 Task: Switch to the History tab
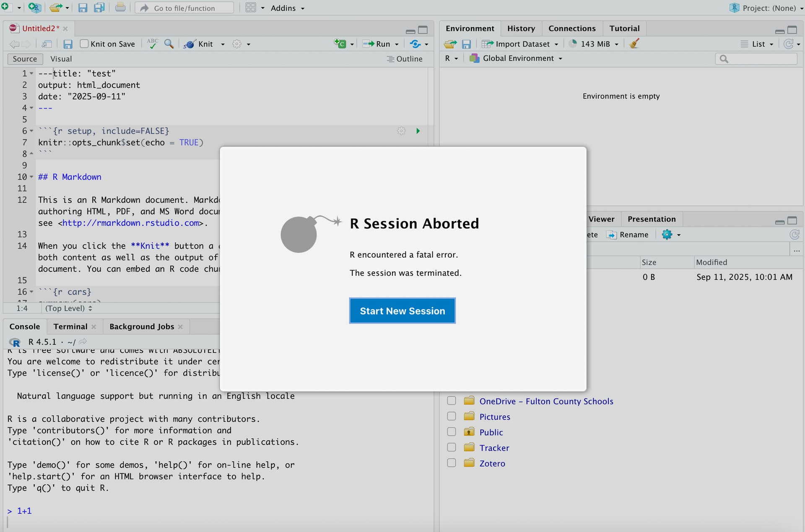[521, 28]
